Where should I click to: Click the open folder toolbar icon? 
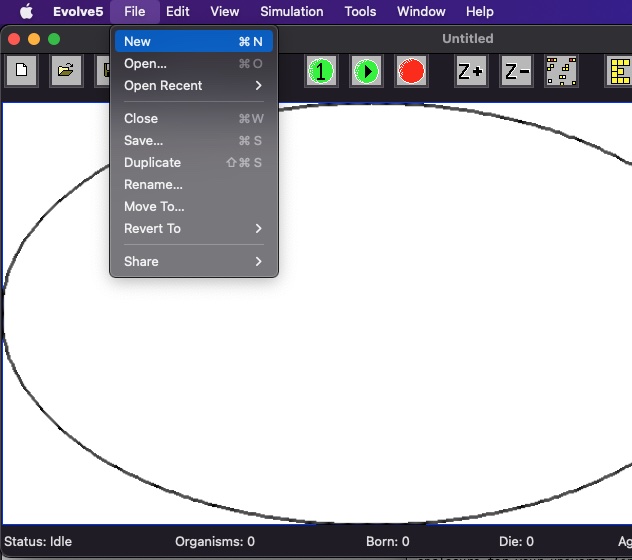point(66,71)
